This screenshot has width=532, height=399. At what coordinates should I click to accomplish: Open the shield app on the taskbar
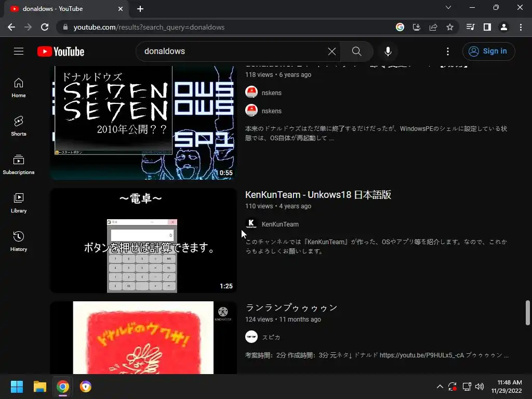tap(86, 387)
